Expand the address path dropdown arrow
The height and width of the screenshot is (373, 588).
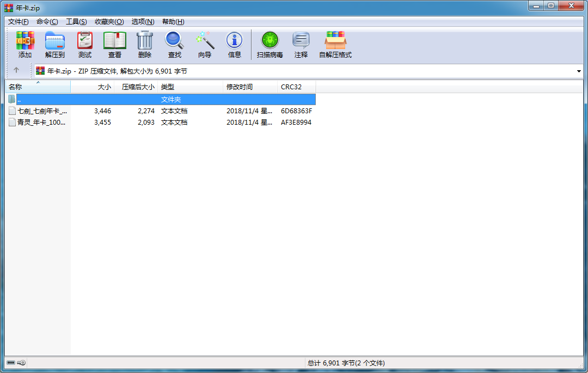[x=578, y=71]
